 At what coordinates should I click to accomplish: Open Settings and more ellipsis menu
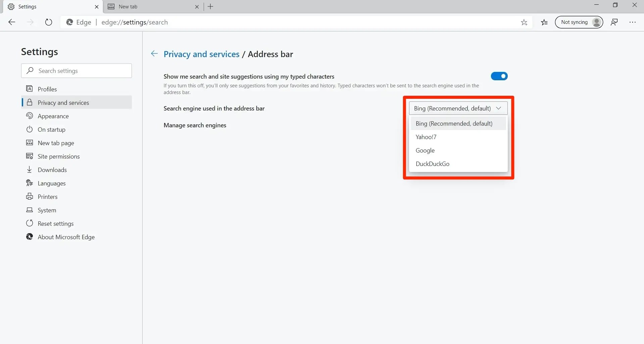click(633, 22)
